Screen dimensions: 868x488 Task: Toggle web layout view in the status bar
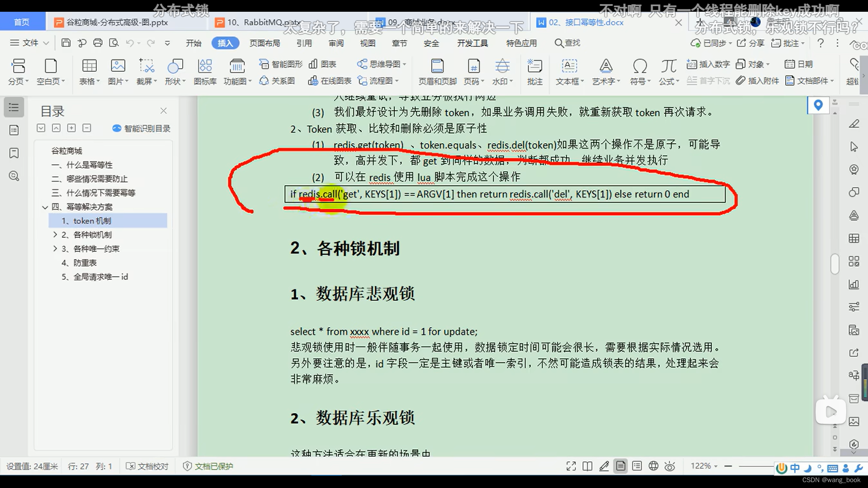pyautogui.click(x=653, y=466)
